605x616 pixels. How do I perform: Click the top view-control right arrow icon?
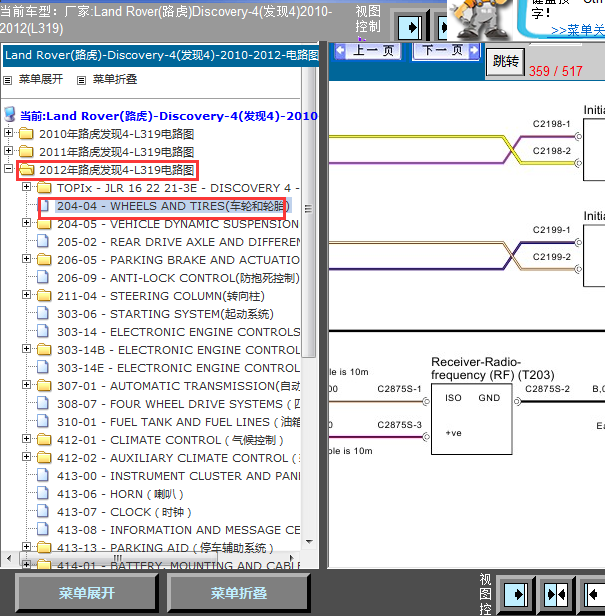click(411, 28)
